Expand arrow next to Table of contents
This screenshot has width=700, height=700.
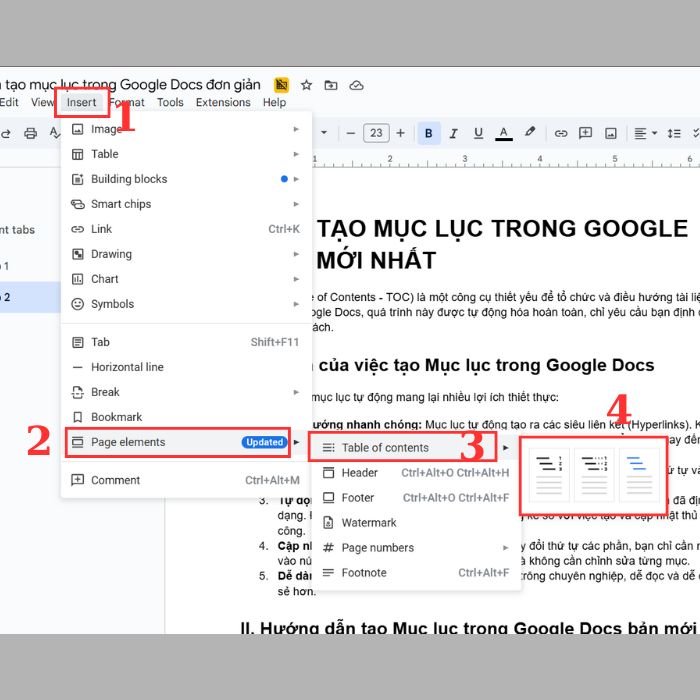coord(505,448)
